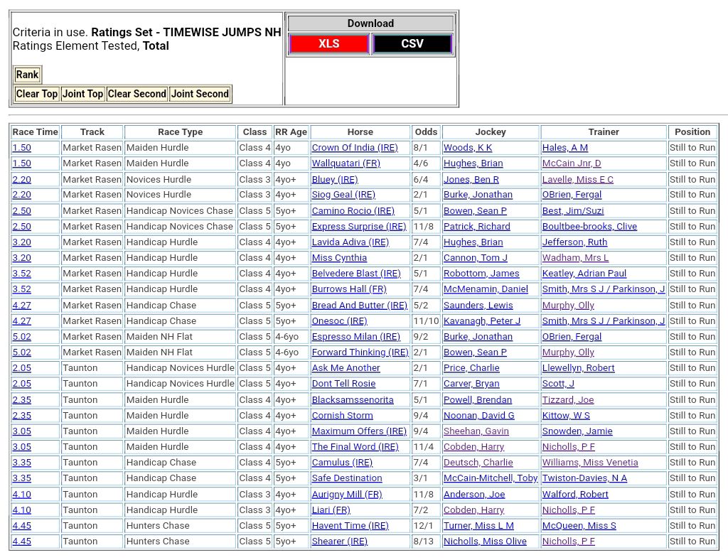
Task: View trainer Williams, Miss Venetia
Action: 589,463
